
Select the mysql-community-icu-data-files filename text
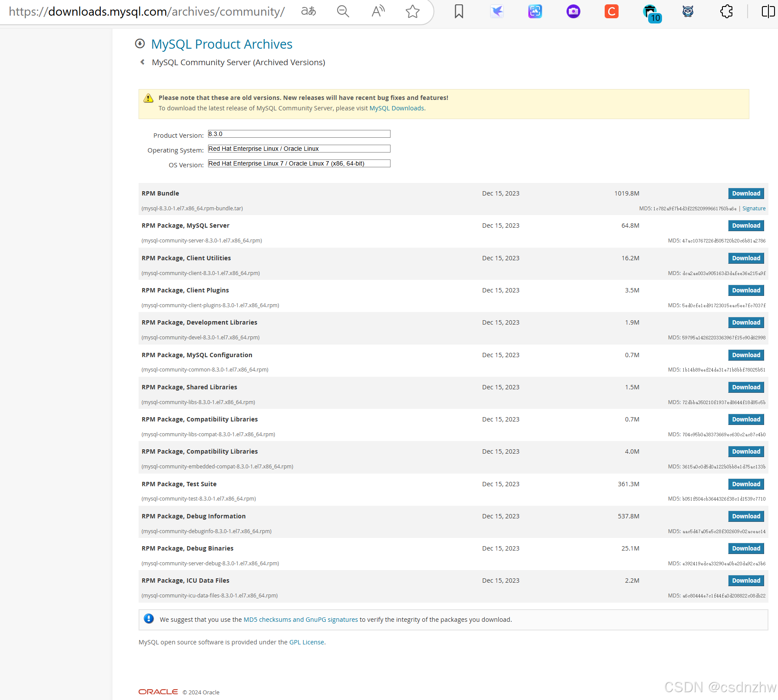click(x=209, y=596)
